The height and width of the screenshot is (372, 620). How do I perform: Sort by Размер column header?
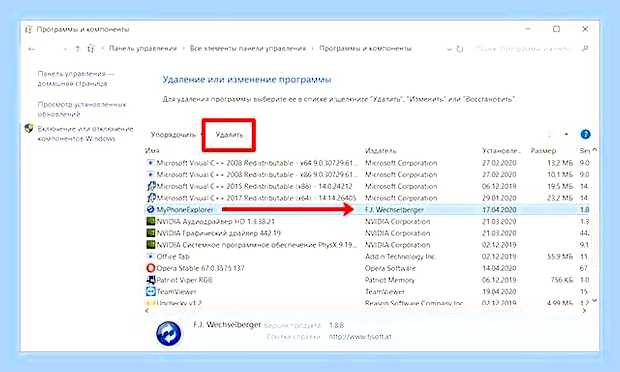(x=543, y=151)
